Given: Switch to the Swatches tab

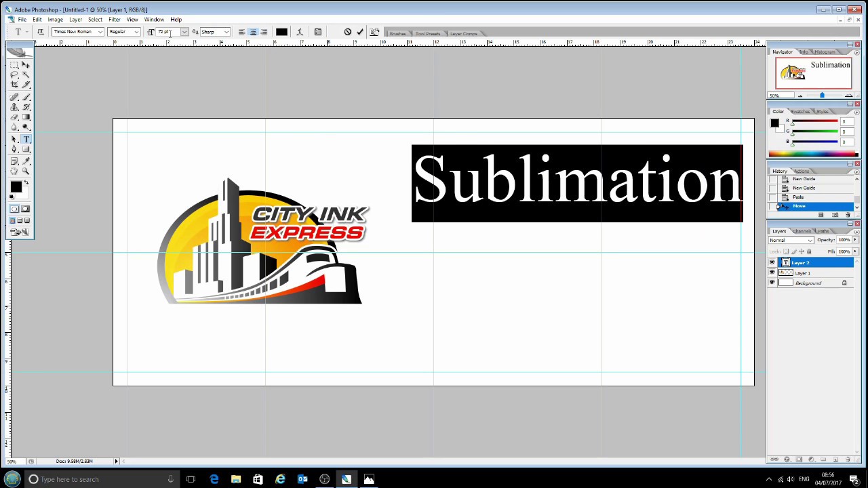Looking at the screenshot, I should 800,111.
